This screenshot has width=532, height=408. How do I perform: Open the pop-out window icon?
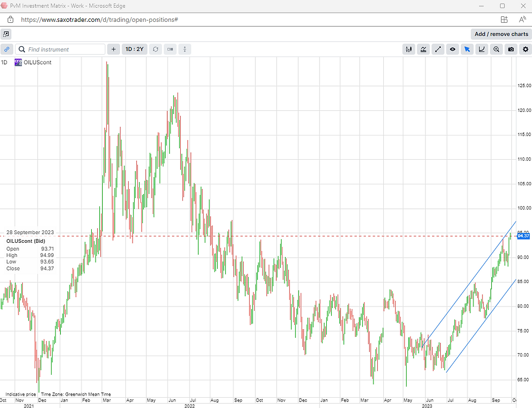[x=6, y=34]
